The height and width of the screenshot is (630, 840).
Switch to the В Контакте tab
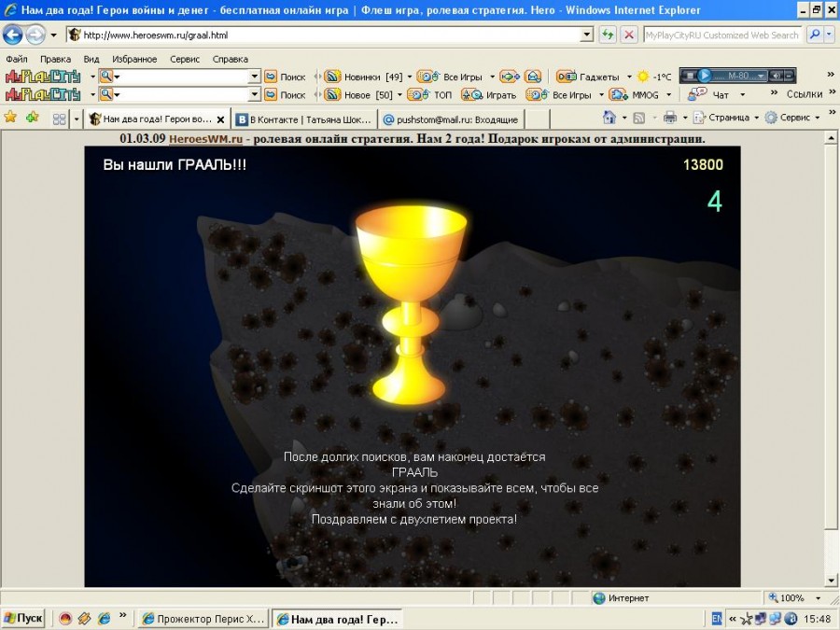tap(304, 119)
